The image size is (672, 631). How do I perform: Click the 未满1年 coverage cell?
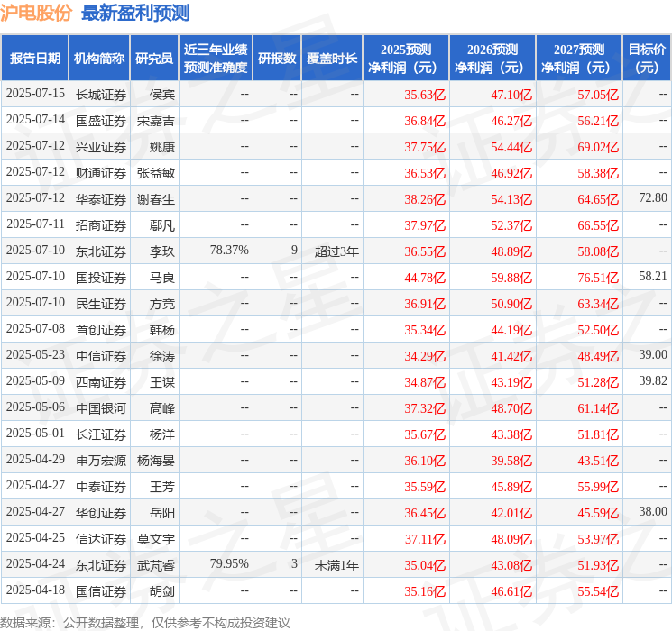(336, 565)
